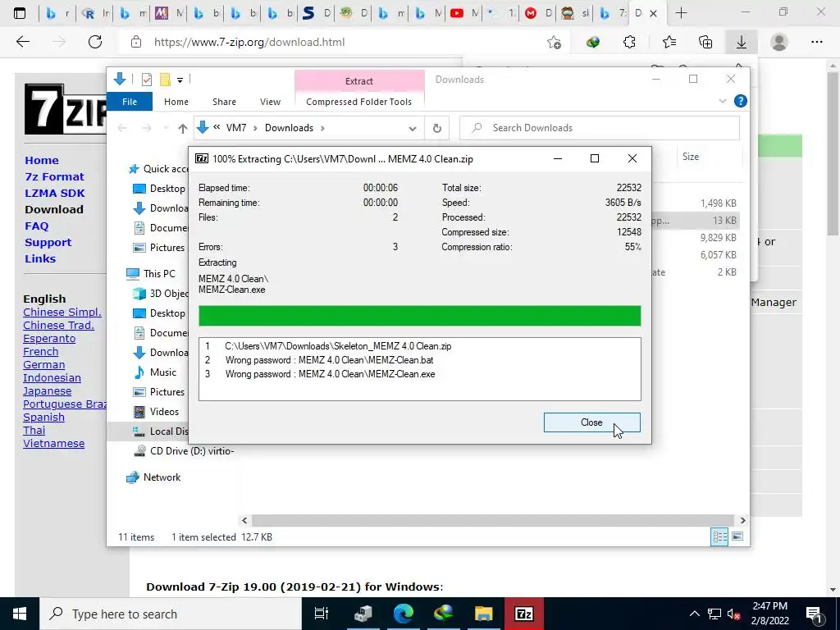Select the Wrong password MEMZ-Clean.exe error line
The height and width of the screenshot is (630, 840).
tap(330, 374)
